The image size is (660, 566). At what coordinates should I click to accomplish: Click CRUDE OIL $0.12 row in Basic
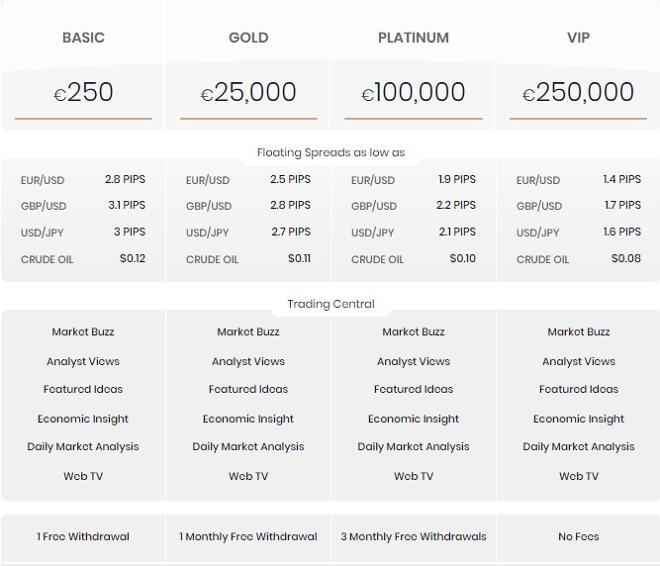tap(83, 259)
